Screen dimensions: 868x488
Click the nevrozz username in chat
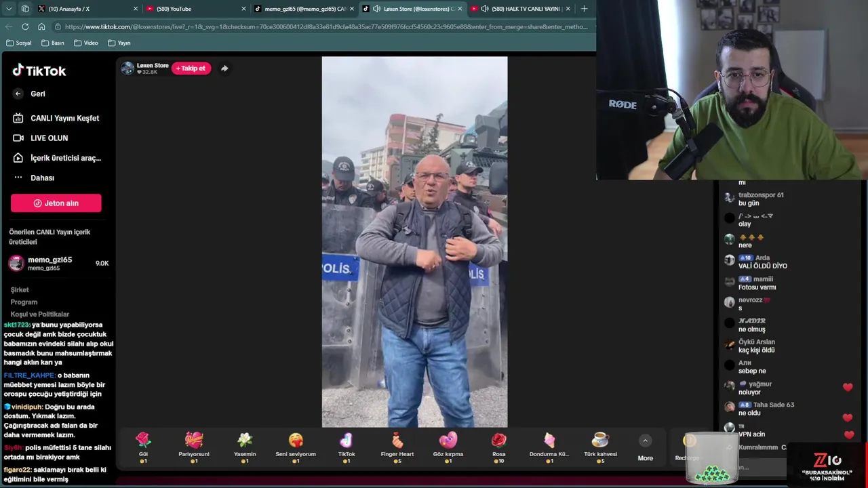(753, 300)
